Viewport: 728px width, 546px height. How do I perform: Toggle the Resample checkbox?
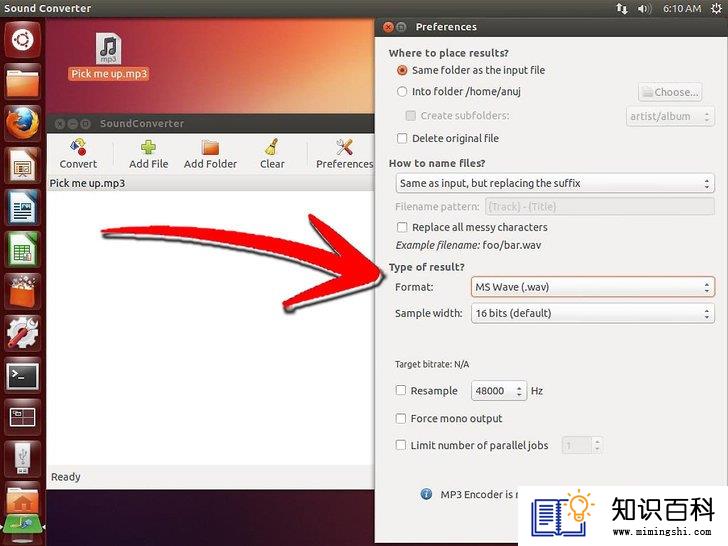[401, 390]
